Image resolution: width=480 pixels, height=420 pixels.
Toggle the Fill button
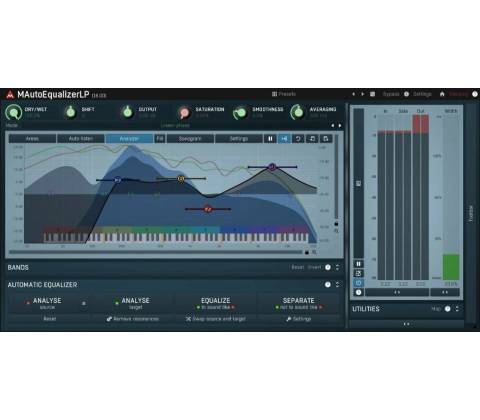(x=160, y=138)
